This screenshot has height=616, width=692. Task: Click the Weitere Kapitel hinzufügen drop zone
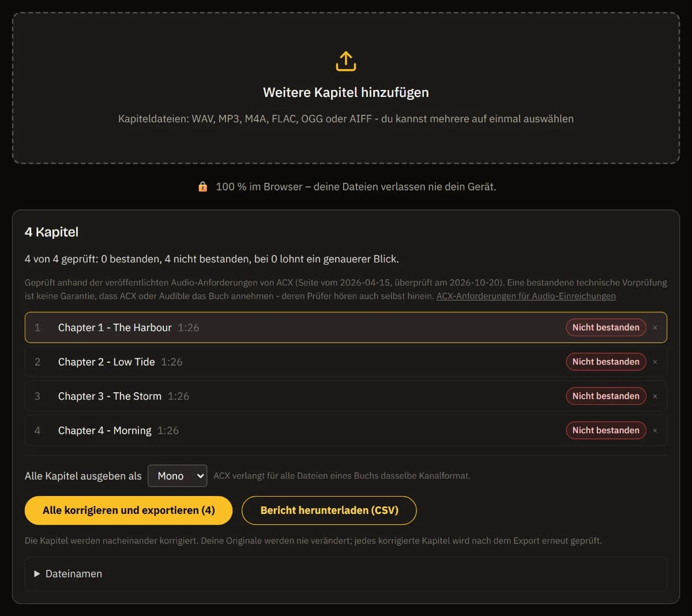pyautogui.click(x=346, y=88)
